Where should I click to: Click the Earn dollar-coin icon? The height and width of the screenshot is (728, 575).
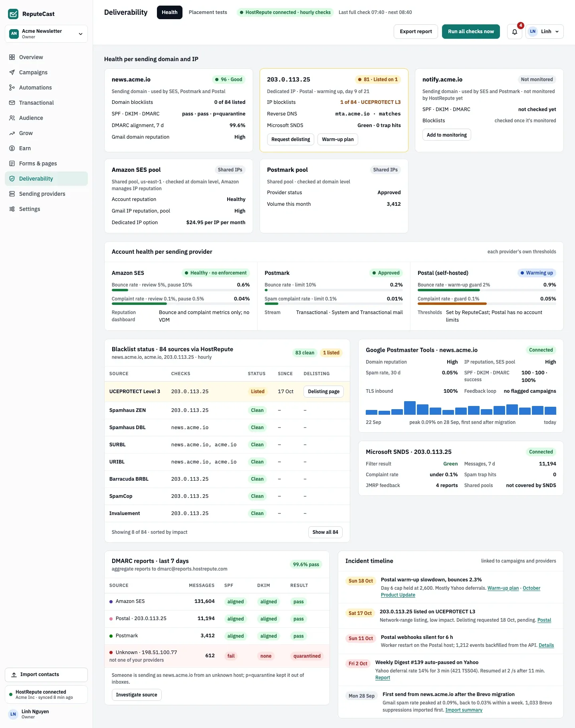click(12, 148)
